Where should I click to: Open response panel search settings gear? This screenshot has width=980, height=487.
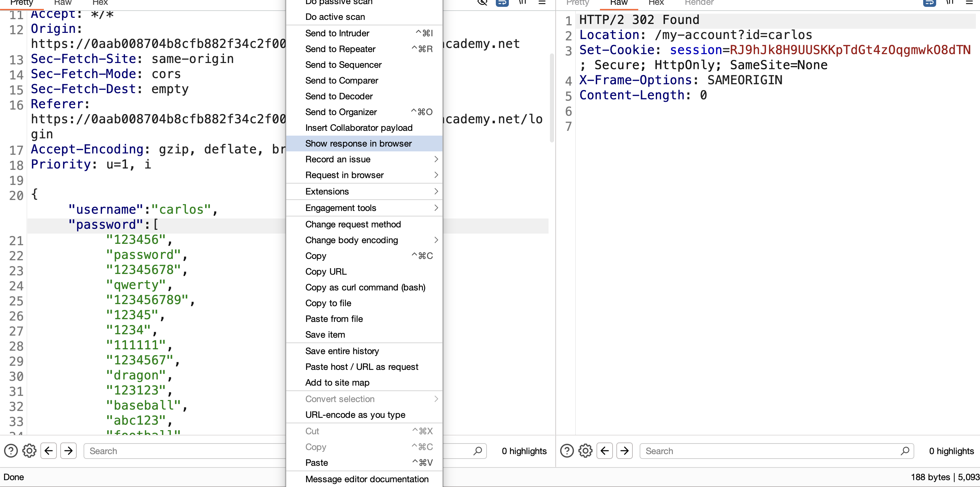coord(586,451)
